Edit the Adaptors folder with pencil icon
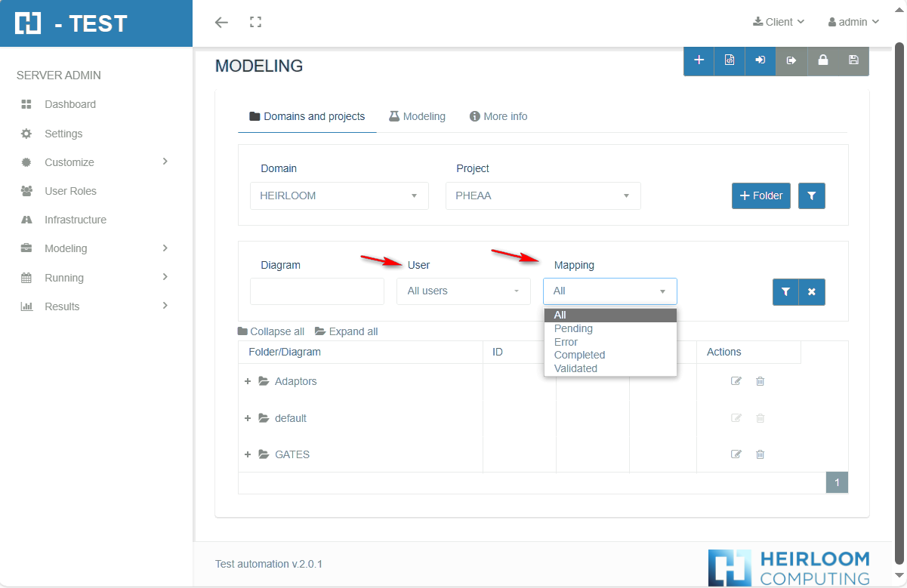 (x=736, y=381)
